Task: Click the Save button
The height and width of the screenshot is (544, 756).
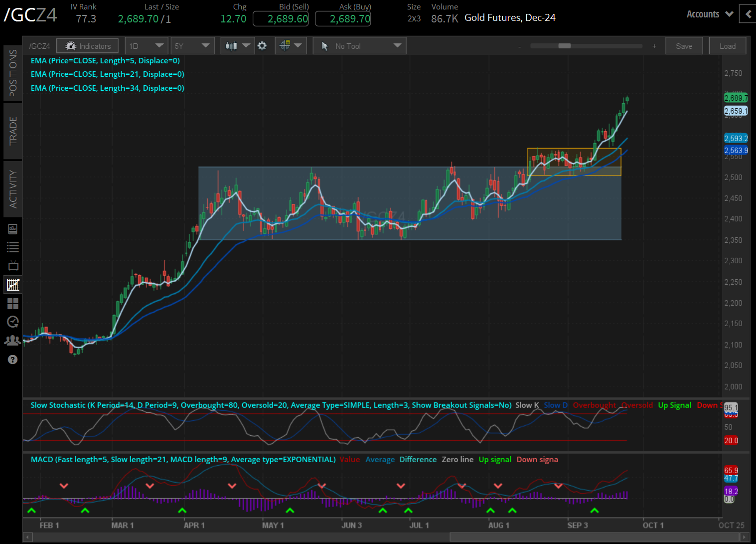Action: tap(684, 46)
